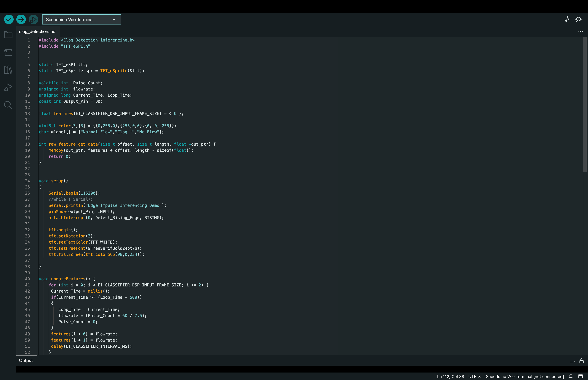Screen dimensions: 588x380
Task: Open notifications bell in status bar
Action: click(x=570, y=376)
